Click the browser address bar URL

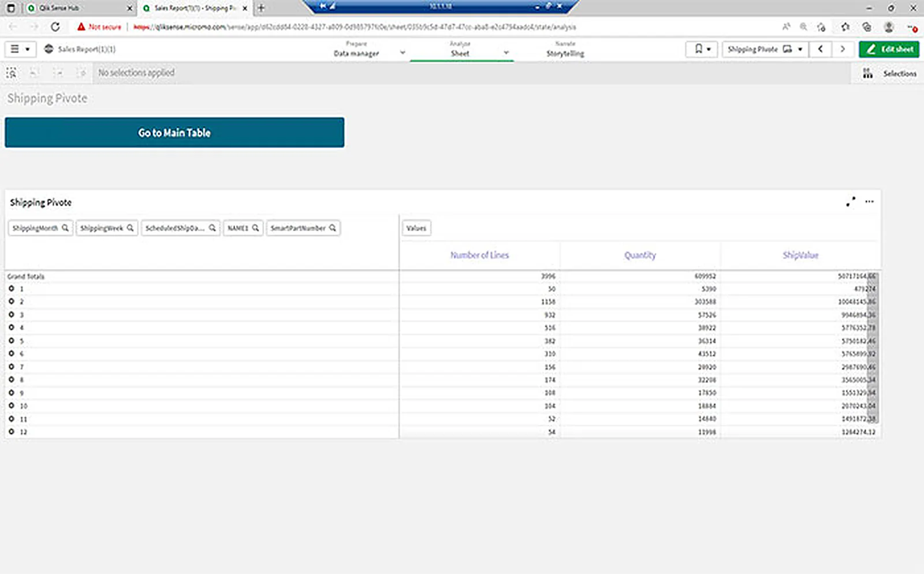[355, 27]
